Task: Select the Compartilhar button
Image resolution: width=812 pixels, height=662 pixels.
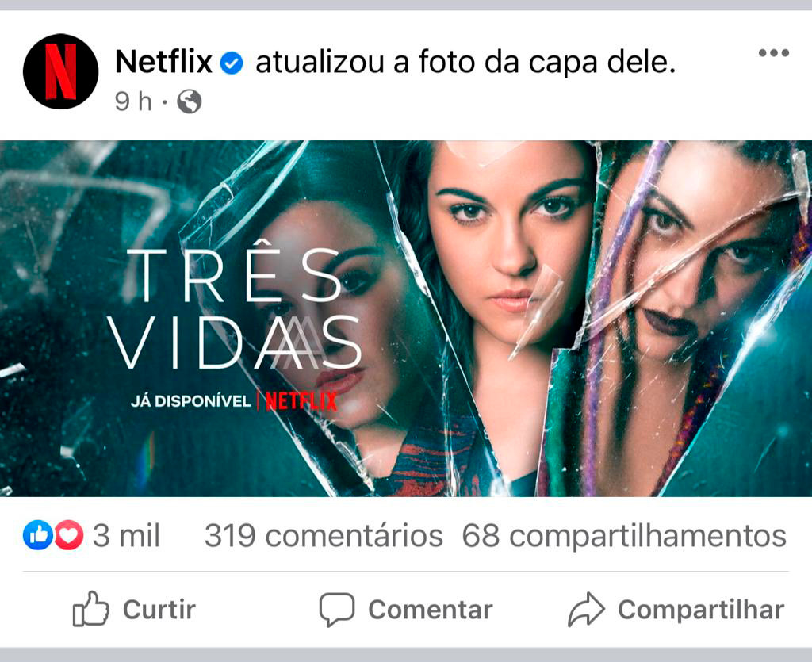Action: 676,610
